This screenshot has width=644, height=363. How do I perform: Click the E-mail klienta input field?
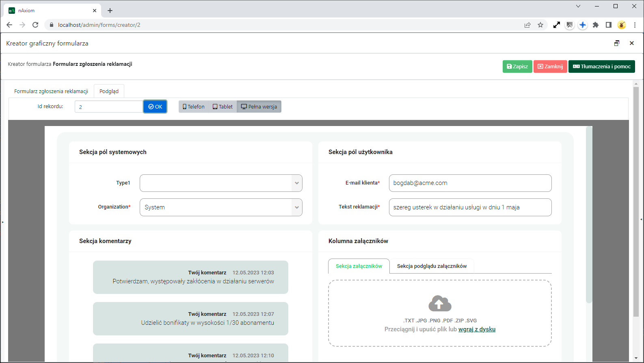pos(470,183)
